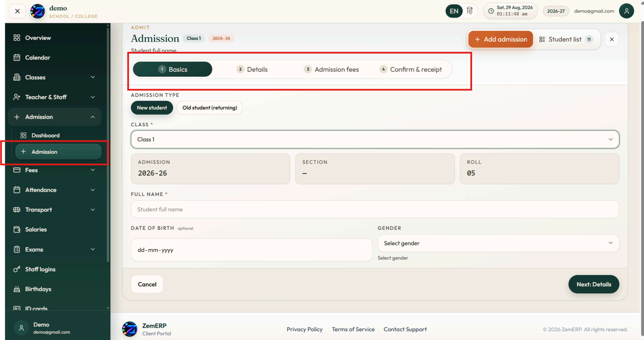Screen dimensions: 644x340
Task: Click the Classes building icon
Action: 17,77
